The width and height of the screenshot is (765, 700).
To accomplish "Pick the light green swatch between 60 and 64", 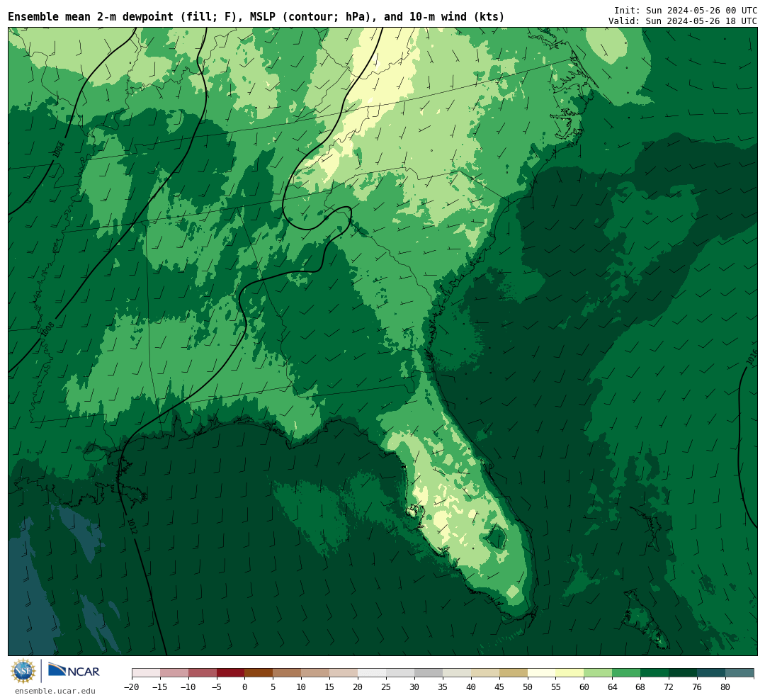I will [599, 673].
